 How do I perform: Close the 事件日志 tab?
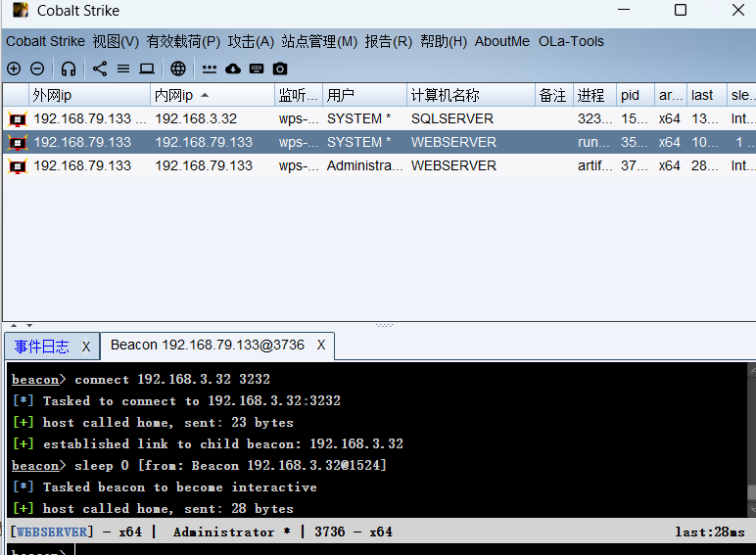86,347
